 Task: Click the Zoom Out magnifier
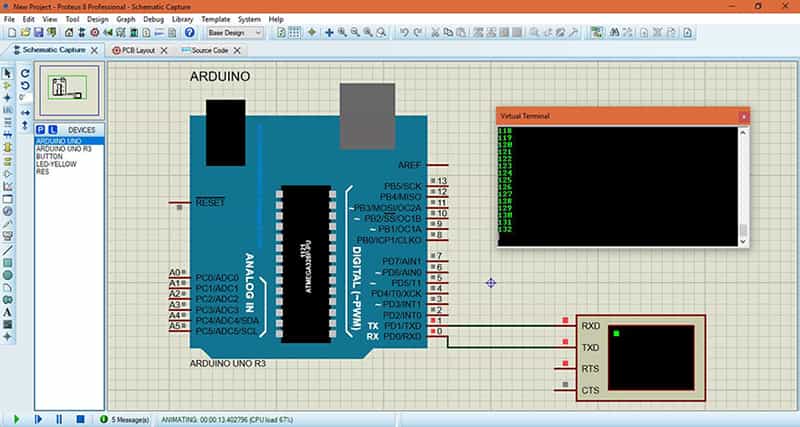click(x=355, y=33)
